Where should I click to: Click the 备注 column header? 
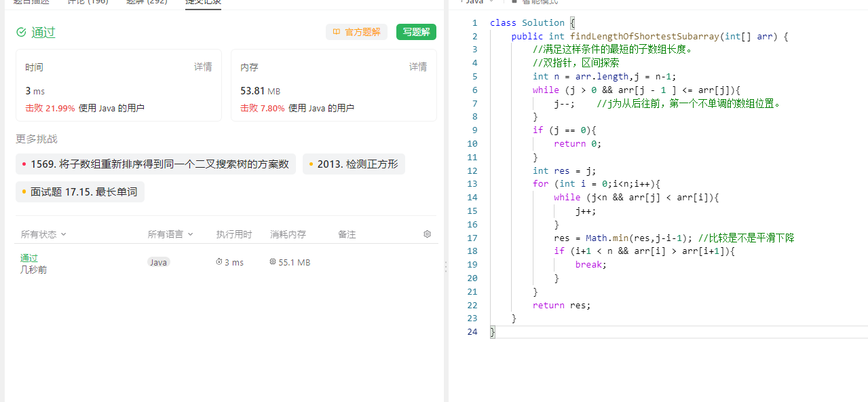[347, 234]
